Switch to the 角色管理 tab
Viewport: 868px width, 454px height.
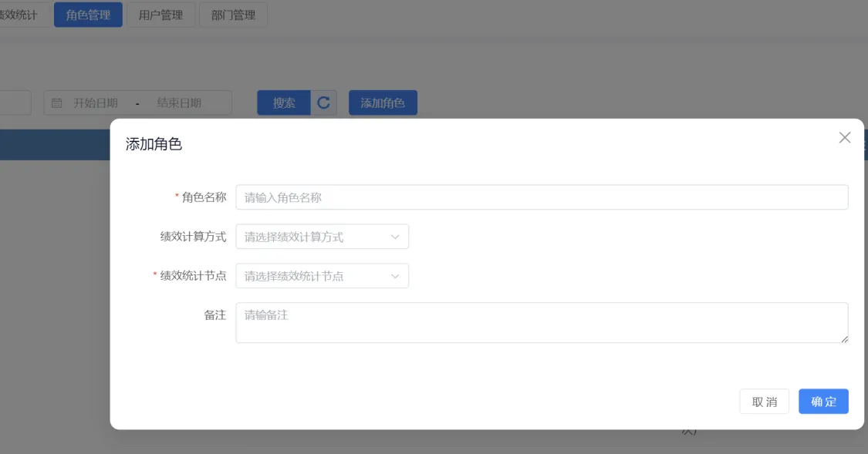coord(88,15)
